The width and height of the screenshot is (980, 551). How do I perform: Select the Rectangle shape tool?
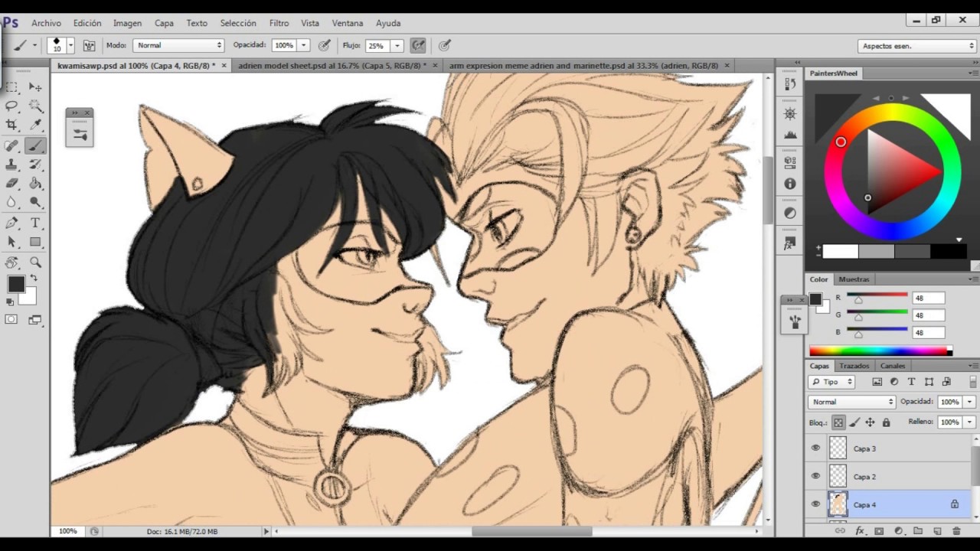[35, 243]
